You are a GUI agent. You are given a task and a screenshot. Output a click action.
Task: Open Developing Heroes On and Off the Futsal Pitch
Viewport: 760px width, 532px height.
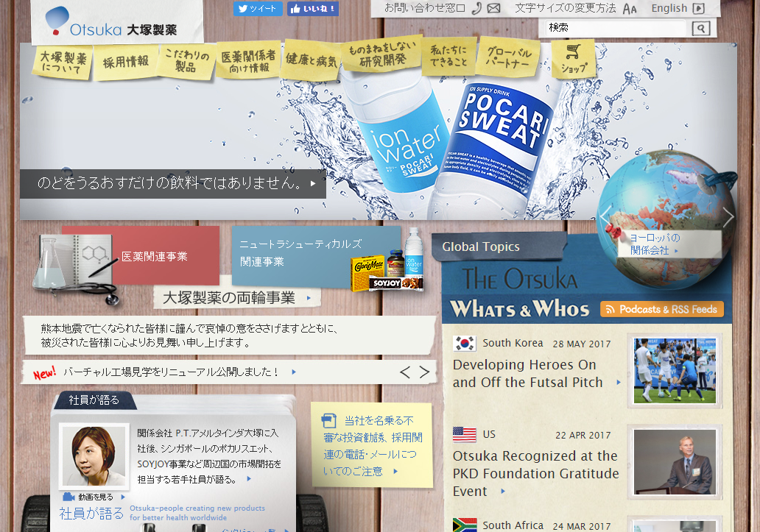tap(527, 373)
